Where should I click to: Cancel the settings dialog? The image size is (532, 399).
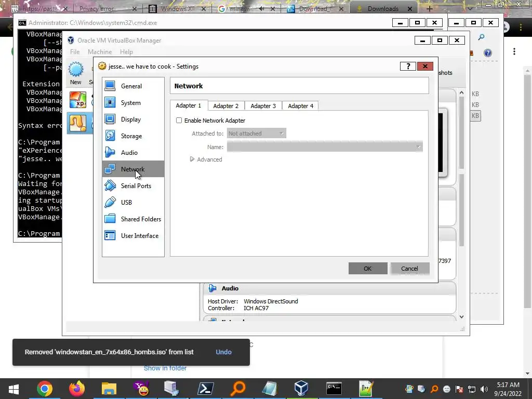[410, 269]
